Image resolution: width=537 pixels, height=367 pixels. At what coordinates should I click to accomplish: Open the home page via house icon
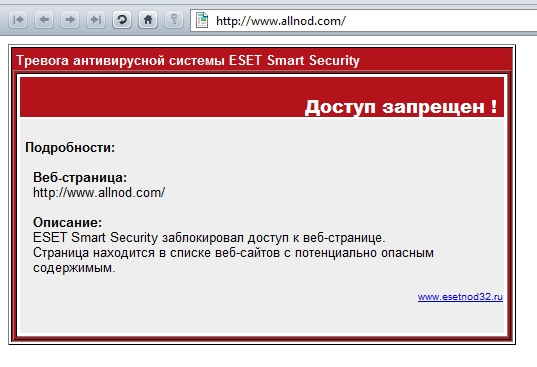point(148,20)
